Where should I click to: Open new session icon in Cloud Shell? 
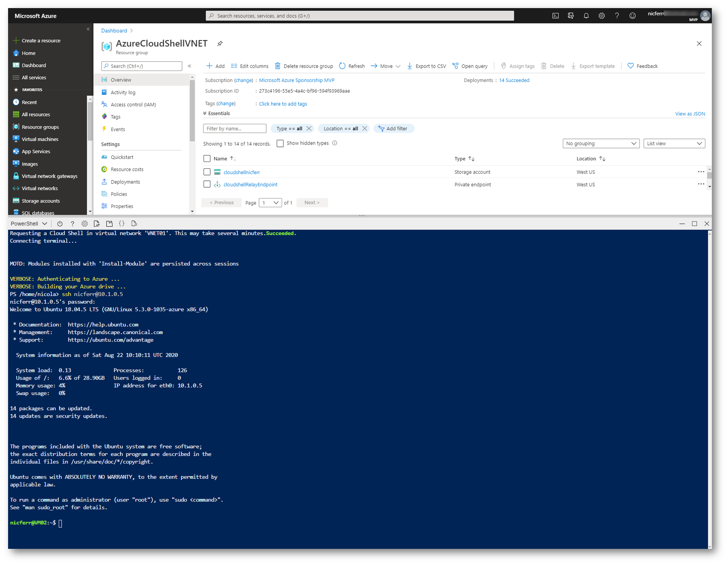click(109, 223)
